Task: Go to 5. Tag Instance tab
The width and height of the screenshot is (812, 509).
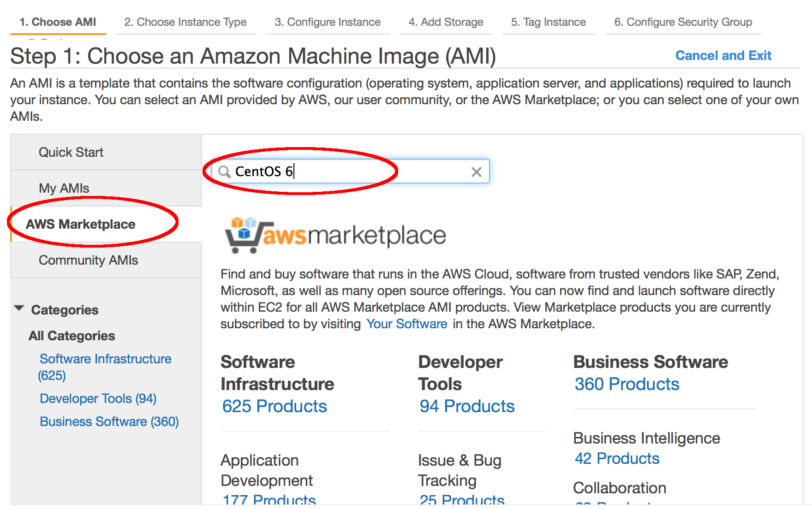Action: pos(549,22)
